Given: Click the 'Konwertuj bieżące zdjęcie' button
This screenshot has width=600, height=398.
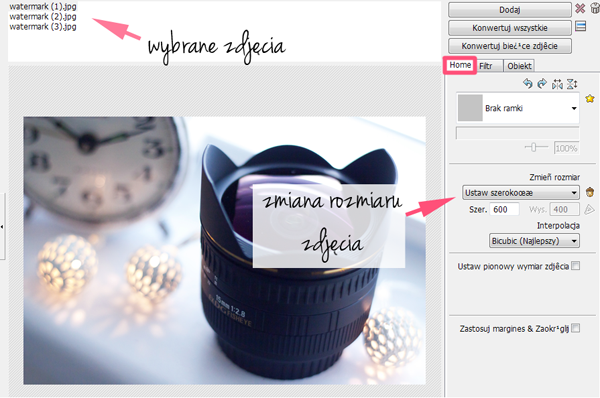Looking at the screenshot, I should 510,46.
